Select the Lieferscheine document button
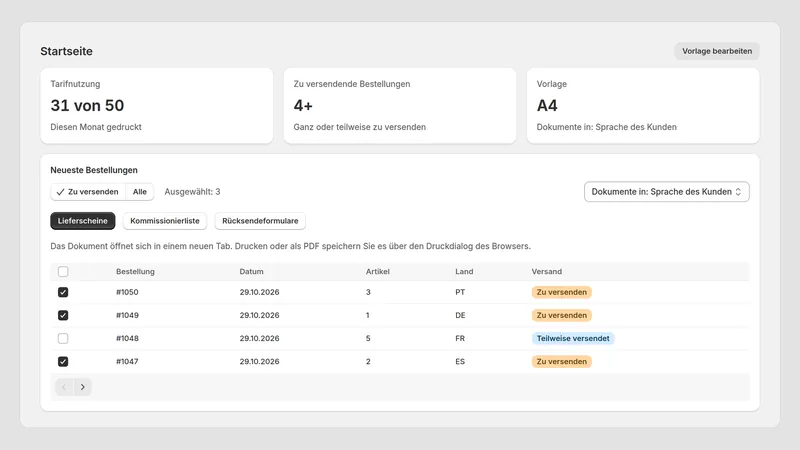Screen dimensions: 800x450 (83, 221)
